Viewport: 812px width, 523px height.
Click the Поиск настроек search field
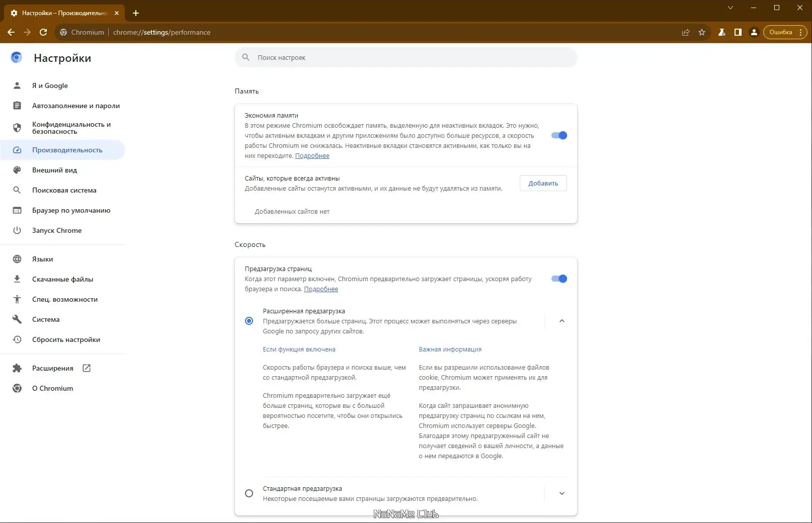(x=406, y=57)
